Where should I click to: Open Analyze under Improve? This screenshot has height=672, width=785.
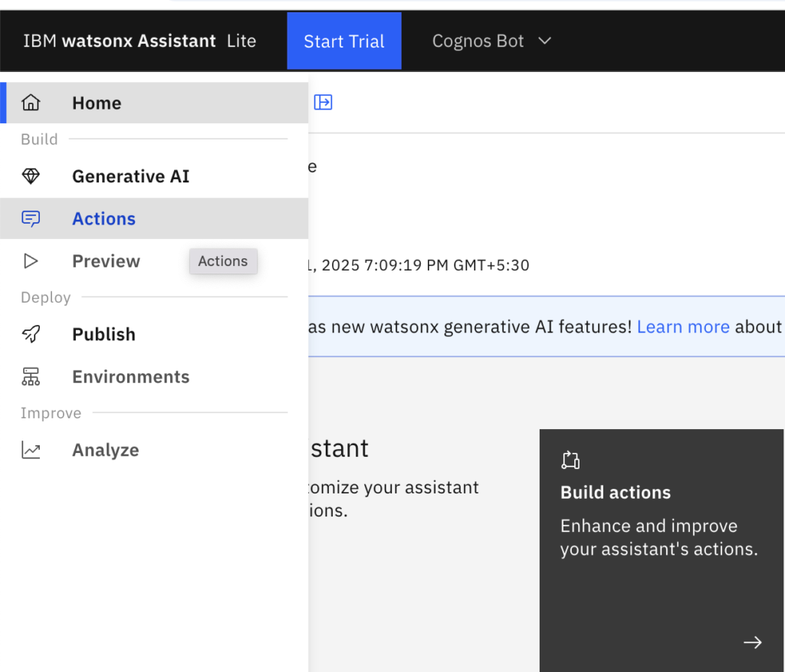154,450
